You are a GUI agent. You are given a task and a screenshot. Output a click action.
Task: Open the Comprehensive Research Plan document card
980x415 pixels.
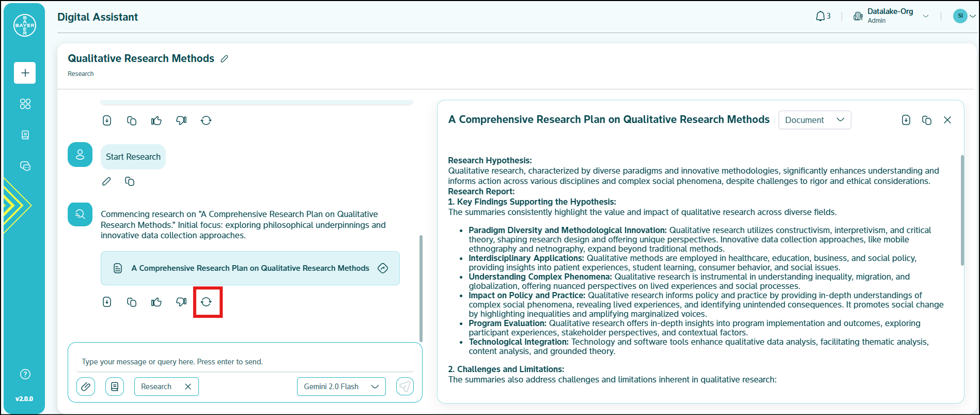[250, 268]
